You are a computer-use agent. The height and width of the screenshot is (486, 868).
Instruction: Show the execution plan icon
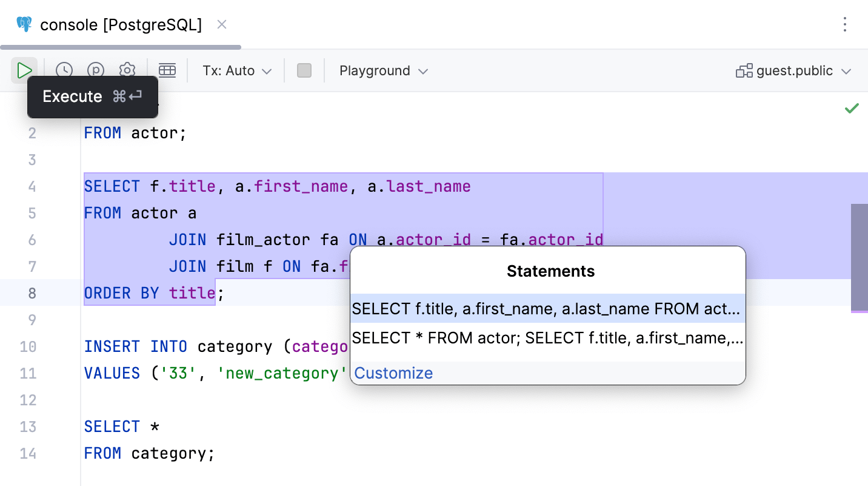coord(95,70)
